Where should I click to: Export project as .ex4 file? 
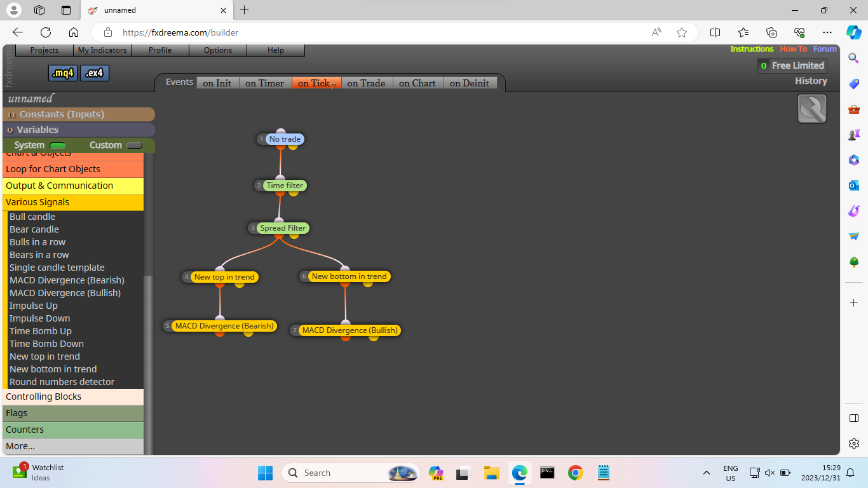[x=95, y=73]
